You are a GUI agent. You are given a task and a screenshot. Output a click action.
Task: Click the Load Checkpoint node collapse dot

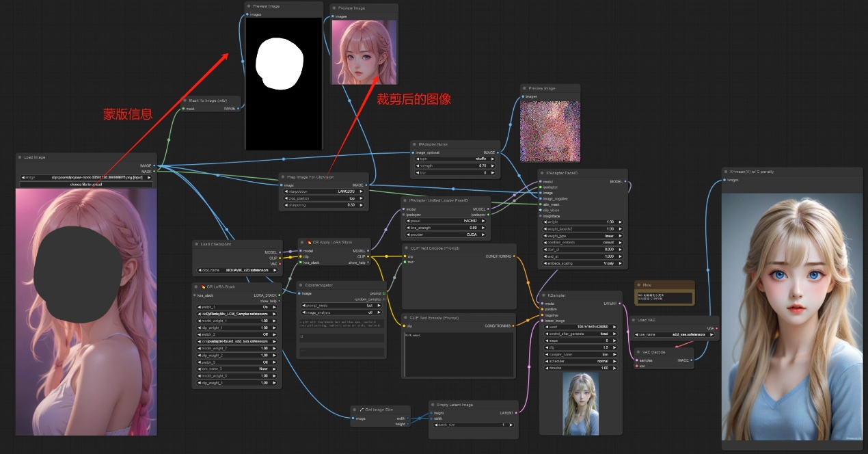196,243
